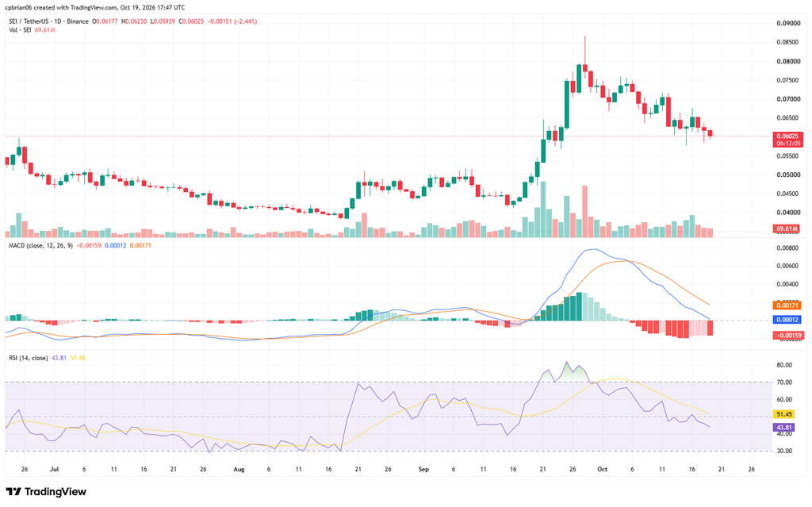Click the Vol · SEI indicator label
This screenshot has height=507, width=812.
(20, 30)
